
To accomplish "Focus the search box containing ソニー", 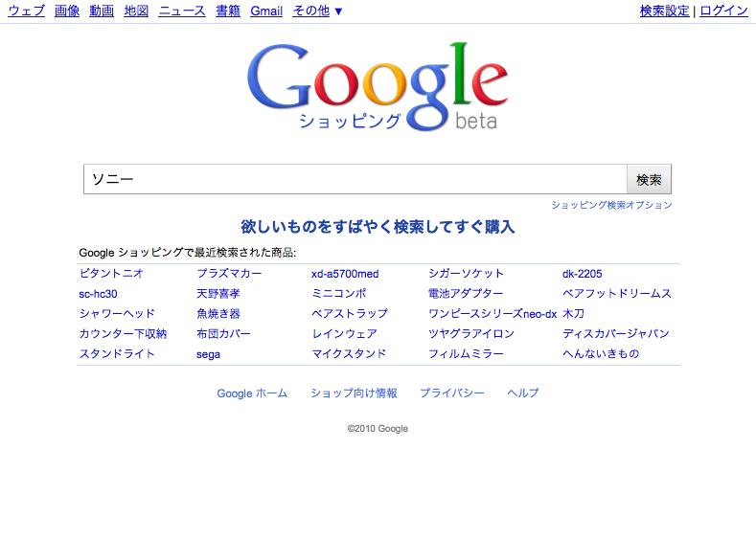I will (x=355, y=179).
